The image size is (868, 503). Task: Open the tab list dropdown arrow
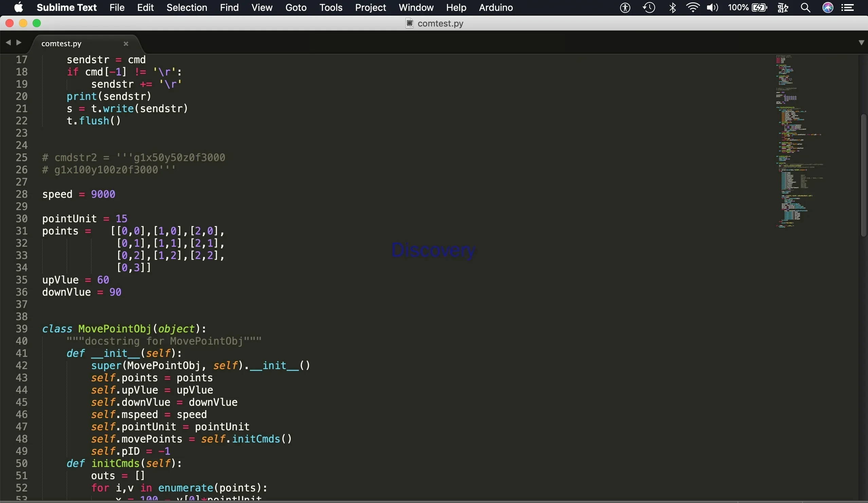(861, 42)
